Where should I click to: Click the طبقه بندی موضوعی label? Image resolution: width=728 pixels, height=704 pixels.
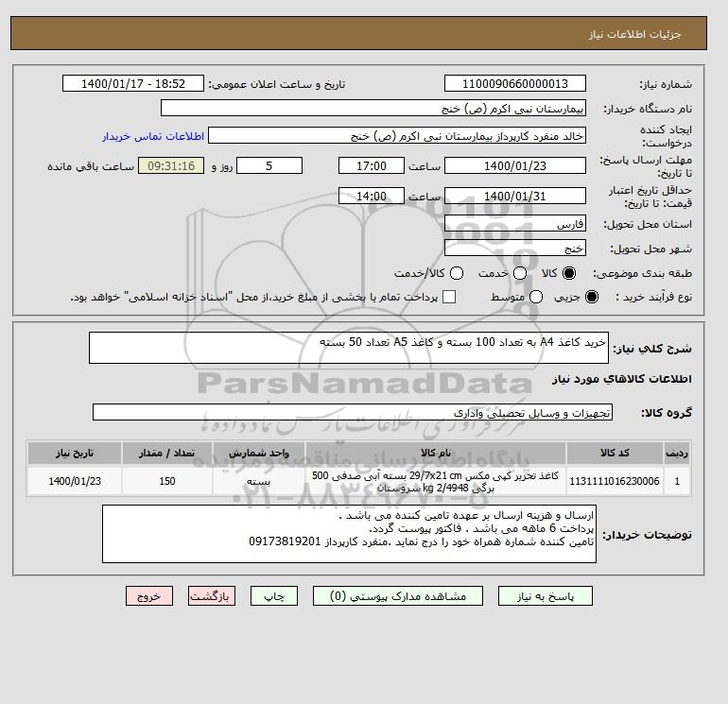[643, 273]
